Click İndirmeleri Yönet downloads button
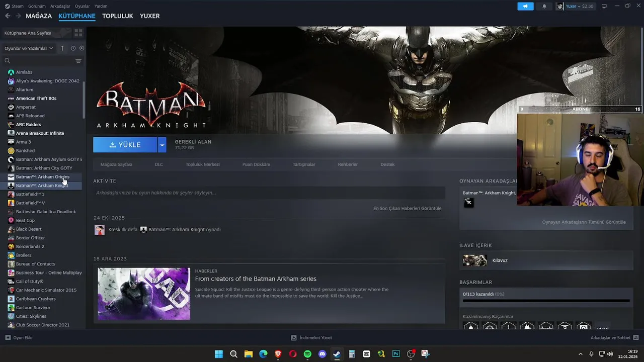Image resolution: width=644 pixels, height=362 pixels. pyautogui.click(x=311, y=338)
